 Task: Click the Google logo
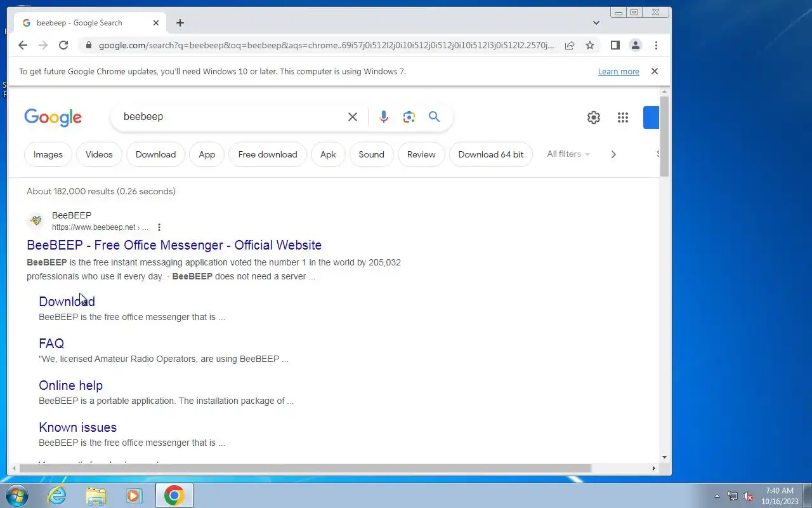point(53,117)
